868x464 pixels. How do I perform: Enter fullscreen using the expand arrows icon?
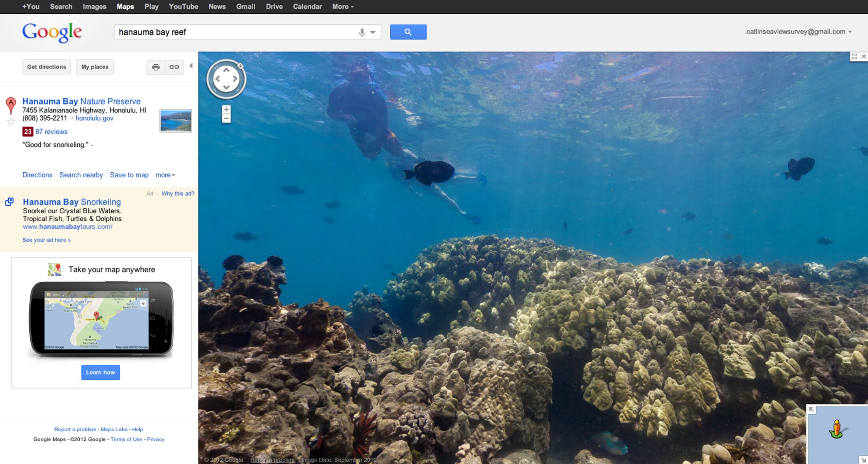click(855, 56)
